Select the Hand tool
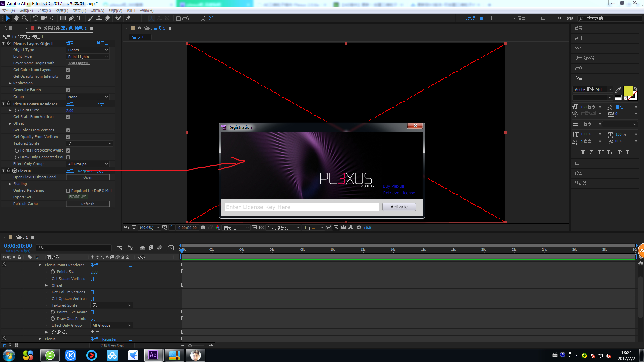 16,18
